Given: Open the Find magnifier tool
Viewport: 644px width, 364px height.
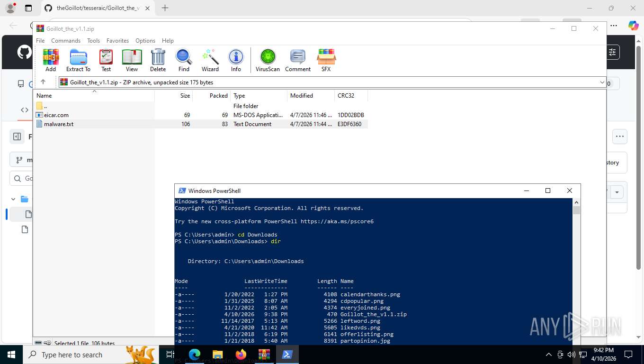Looking at the screenshot, I should pos(184,60).
